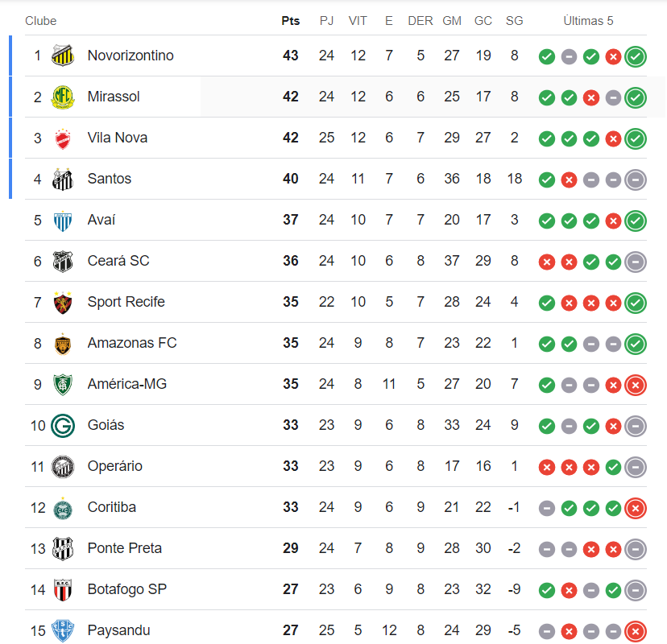The height and width of the screenshot is (644, 667).
Task: Click the Botafogo SP club crest
Action: [63, 589]
